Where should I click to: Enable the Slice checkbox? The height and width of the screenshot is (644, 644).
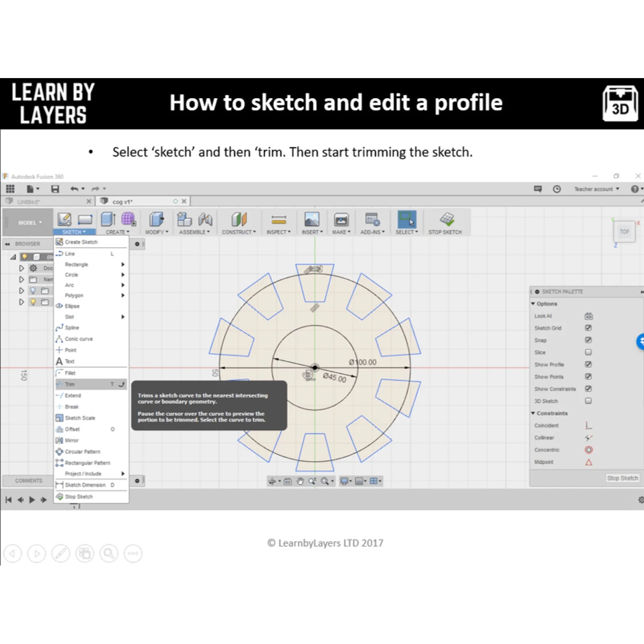coord(588,352)
